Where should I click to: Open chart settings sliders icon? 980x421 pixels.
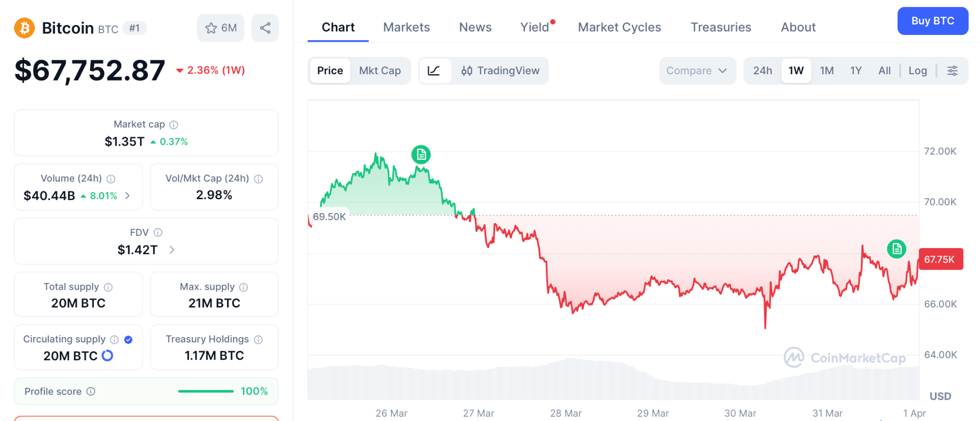coord(952,71)
